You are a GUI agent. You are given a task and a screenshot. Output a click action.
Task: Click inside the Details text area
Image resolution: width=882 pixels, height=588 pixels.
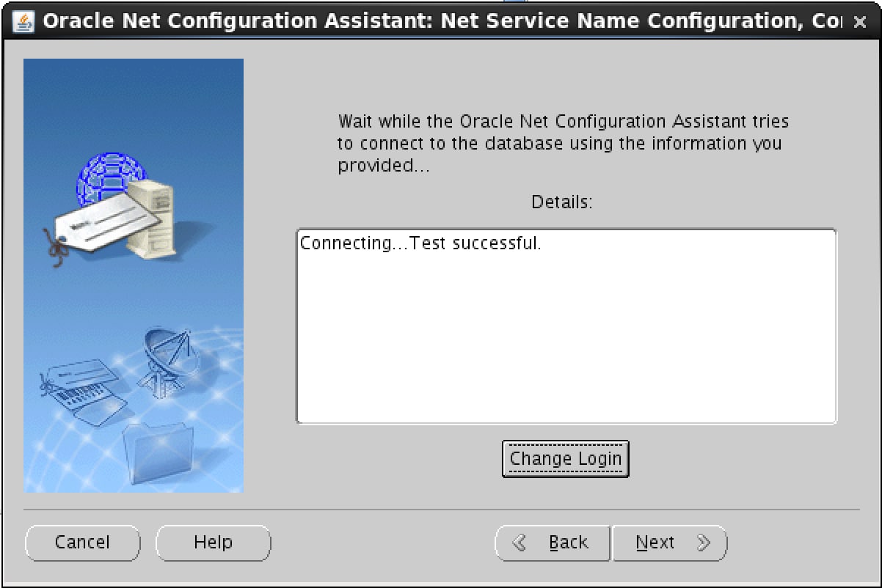pyautogui.click(x=565, y=337)
